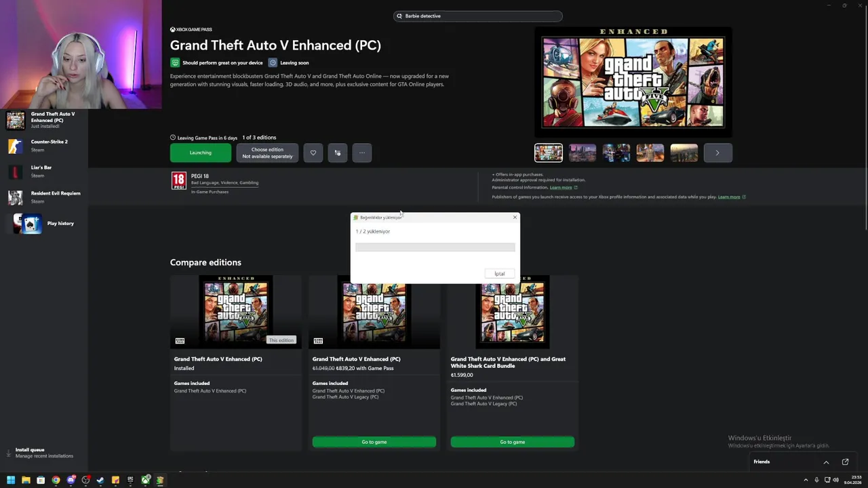Image resolution: width=868 pixels, height=488 pixels.
Task: Click the 'Should perform great on your device' icon
Action: (x=175, y=62)
